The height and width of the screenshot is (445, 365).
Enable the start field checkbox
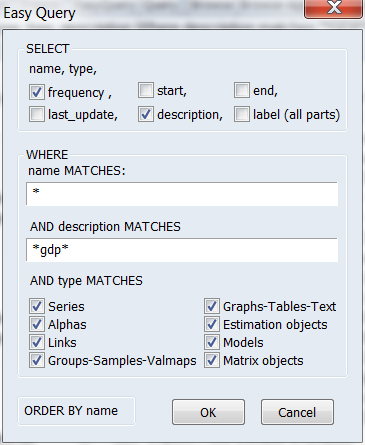146,90
